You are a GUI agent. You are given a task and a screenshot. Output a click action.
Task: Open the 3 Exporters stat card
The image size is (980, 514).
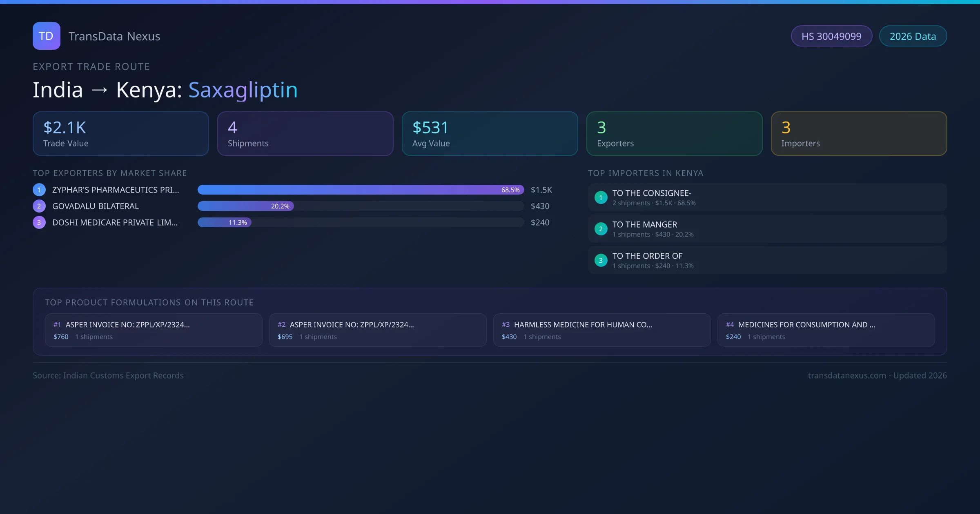tap(674, 134)
